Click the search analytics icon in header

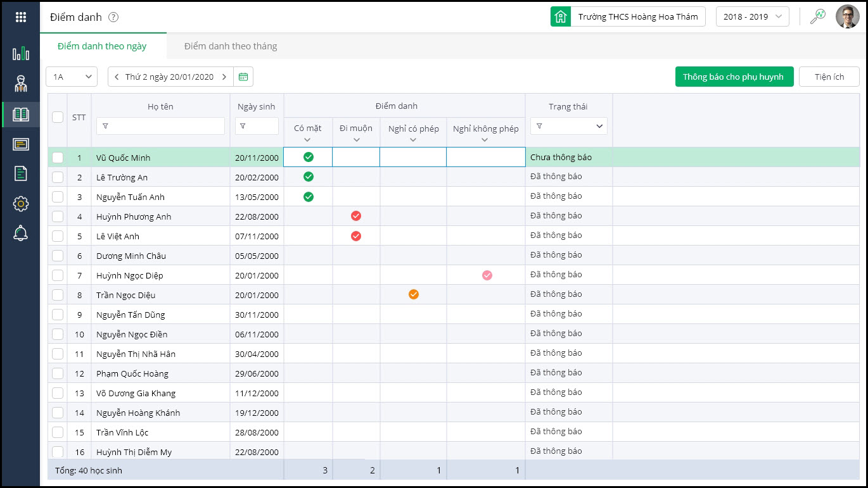click(818, 17)
